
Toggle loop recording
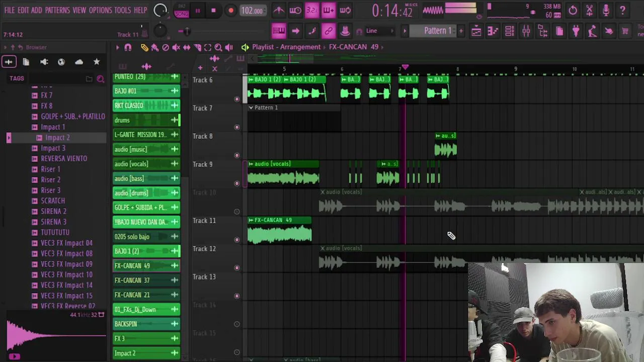pyautogui.click(x=345, y=10)
